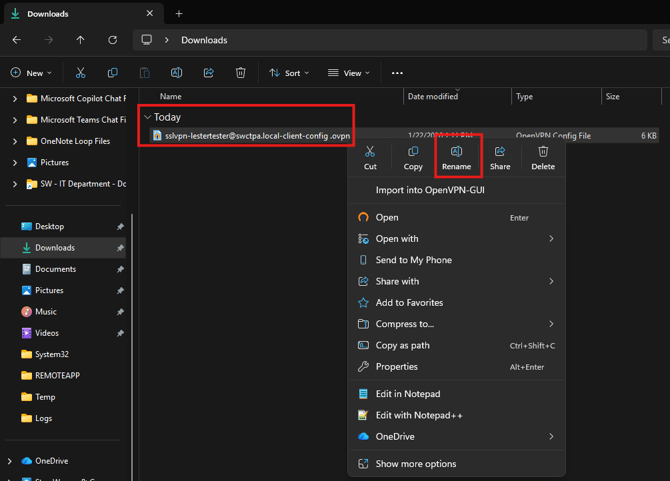Collapse the Today group
This screenshot has height=481, width=670.
148,117
